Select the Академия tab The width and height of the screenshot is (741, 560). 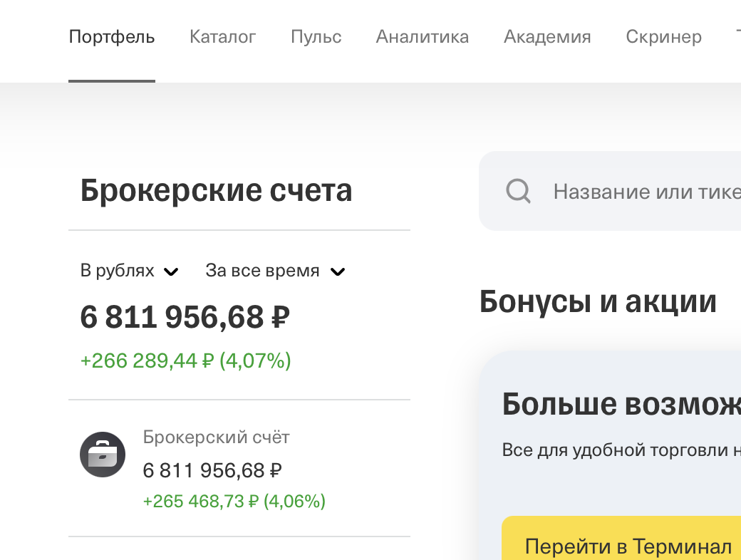click(x=547, y=37)
